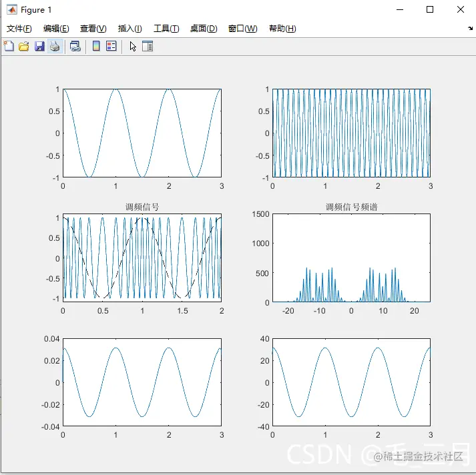Click the 1000 y-axis label on spectrum plot
This screenshot has height=475, width=476.
[x=260, y=244]
